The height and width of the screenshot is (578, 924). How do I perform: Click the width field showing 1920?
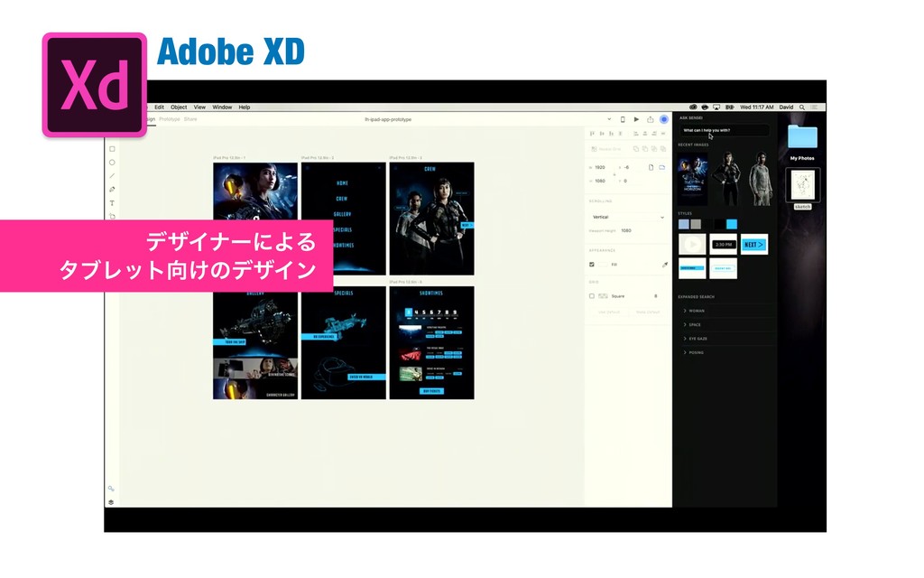602,167
